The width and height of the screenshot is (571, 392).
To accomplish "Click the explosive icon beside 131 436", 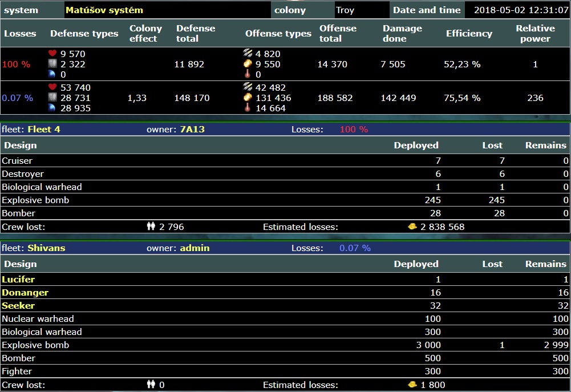I will point(248,97).
